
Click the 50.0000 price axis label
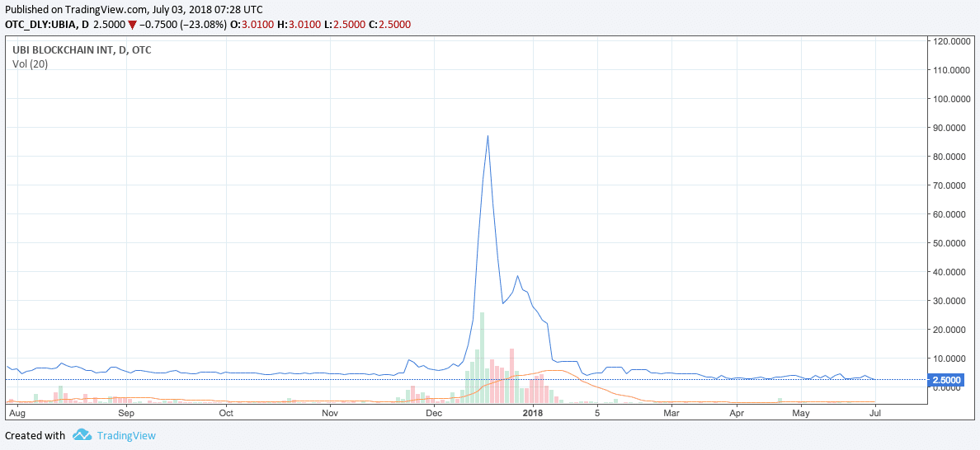(949, 243)
